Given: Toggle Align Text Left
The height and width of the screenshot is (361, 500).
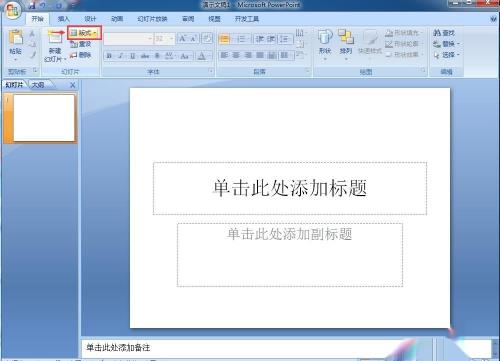Looking at the screenshot, I should (224, 55).
